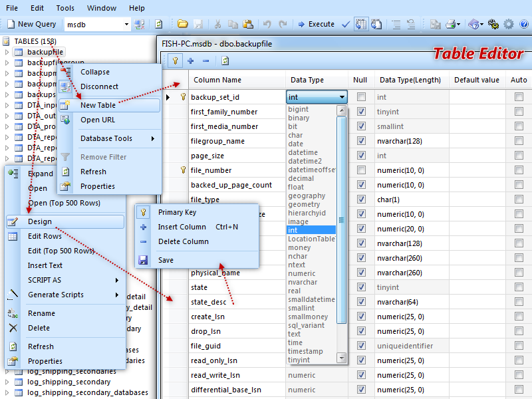This screenshot has height=399, width=532.
Task: Click the results-to-grid icon in toolbar
Action: 360,24
